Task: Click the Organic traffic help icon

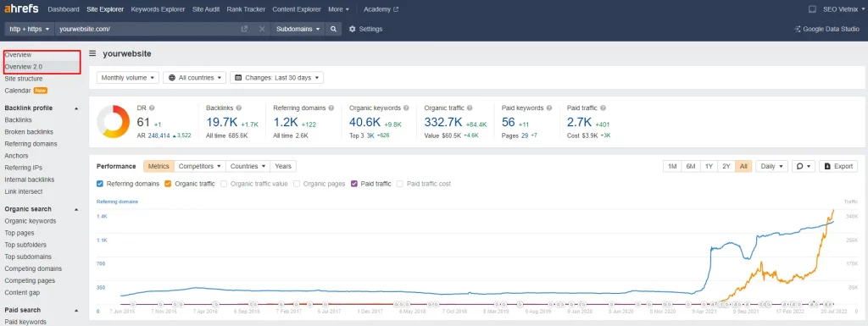Action: click(x=470, y=108)
